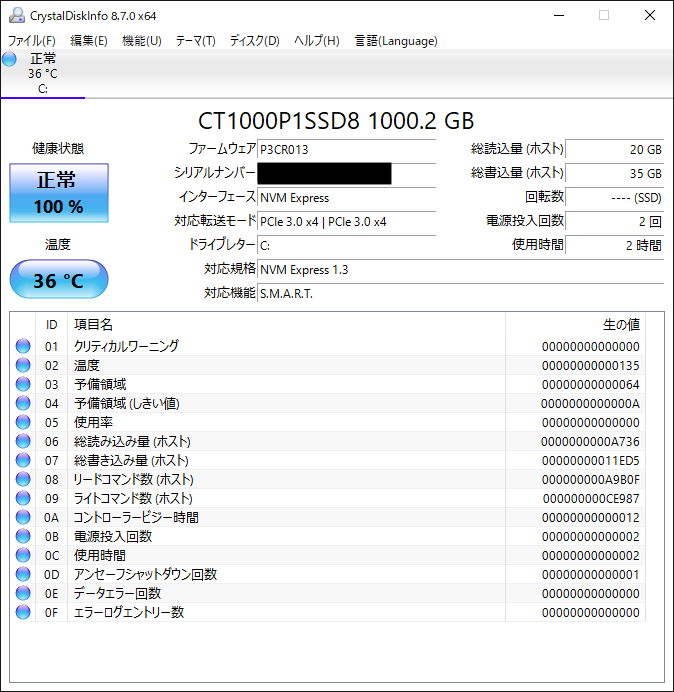Click status orb for ライトコマンド数 row

tap(23, 498)
